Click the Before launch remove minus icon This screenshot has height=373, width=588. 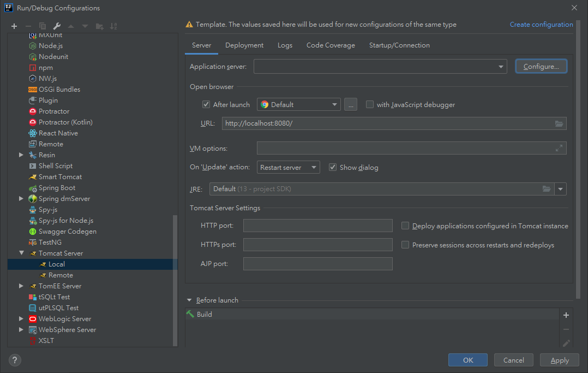coord(566,329)
